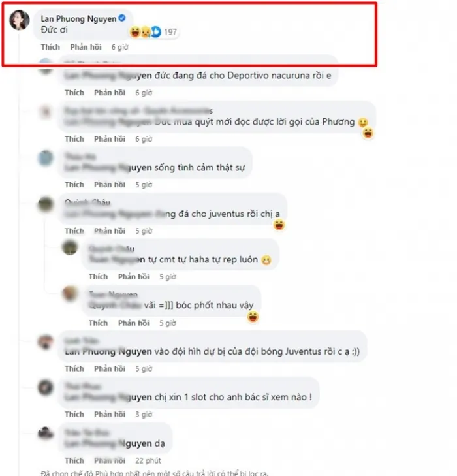Click the grinning emoji in "tự rep luôn" comment
The height and width of the screenshot is (476, 457).
coord(266,260)
